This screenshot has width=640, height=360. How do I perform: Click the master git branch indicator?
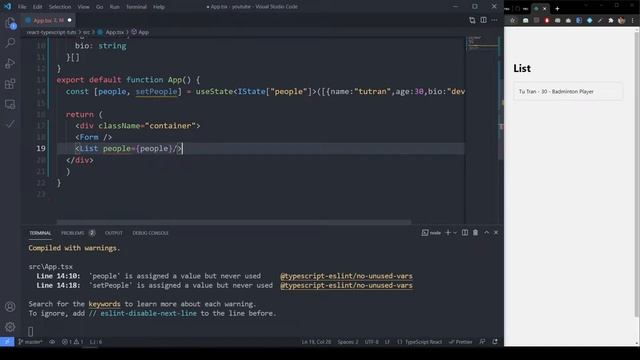[x=31, y=342]
